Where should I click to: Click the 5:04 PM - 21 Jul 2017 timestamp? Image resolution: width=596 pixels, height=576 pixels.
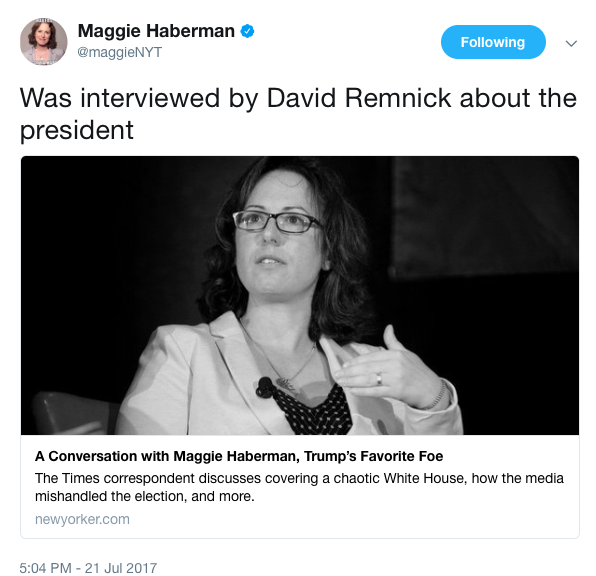pyautogui.click(x=88, y=568)
